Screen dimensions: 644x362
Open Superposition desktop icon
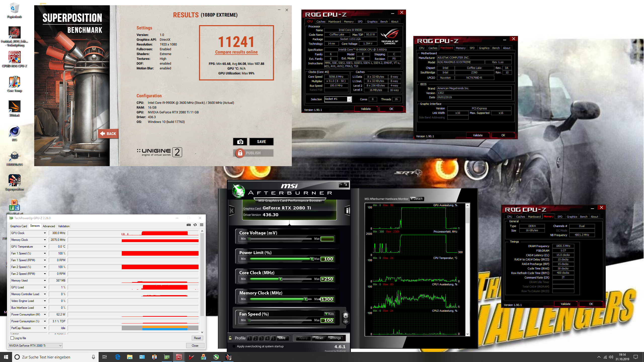pyautogui.click(x=14, y=182)
